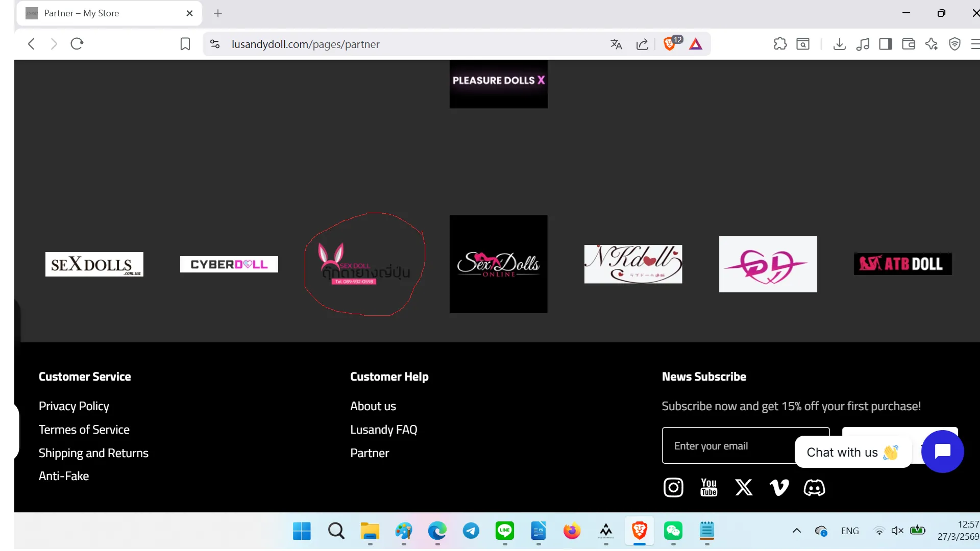Open Lusandy X (Twitter) profile

coord(744,488)
